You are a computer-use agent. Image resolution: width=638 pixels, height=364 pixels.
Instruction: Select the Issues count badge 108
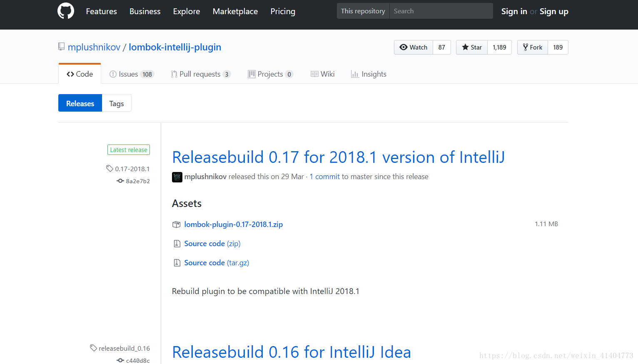[147, 74]
